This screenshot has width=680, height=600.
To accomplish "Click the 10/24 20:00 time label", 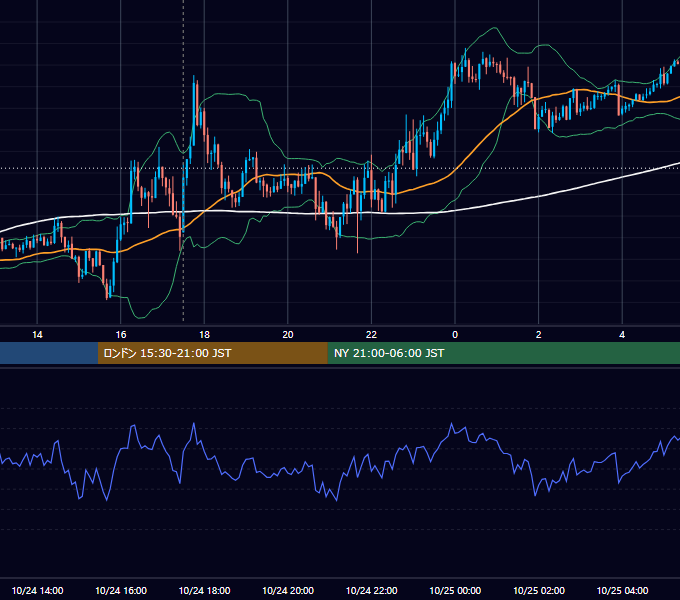I will click(288, 590).
